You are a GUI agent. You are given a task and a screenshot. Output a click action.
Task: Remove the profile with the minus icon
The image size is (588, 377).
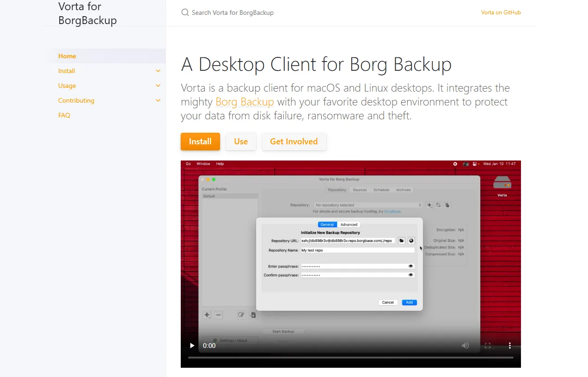pyautogui.click(x=219, y=315)
